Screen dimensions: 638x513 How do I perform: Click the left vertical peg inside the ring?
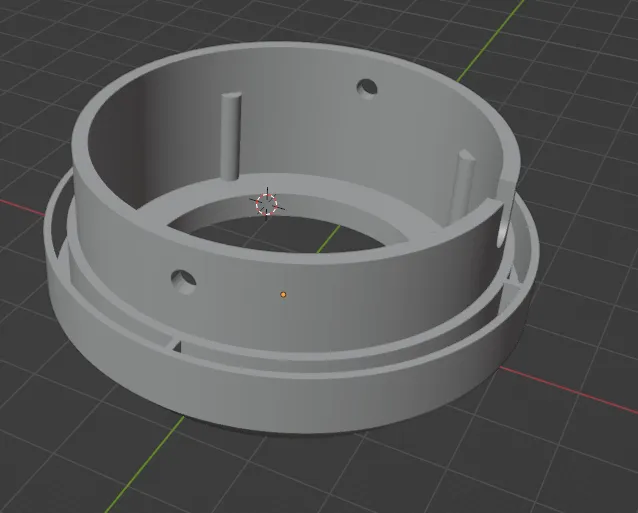[231, 136]
